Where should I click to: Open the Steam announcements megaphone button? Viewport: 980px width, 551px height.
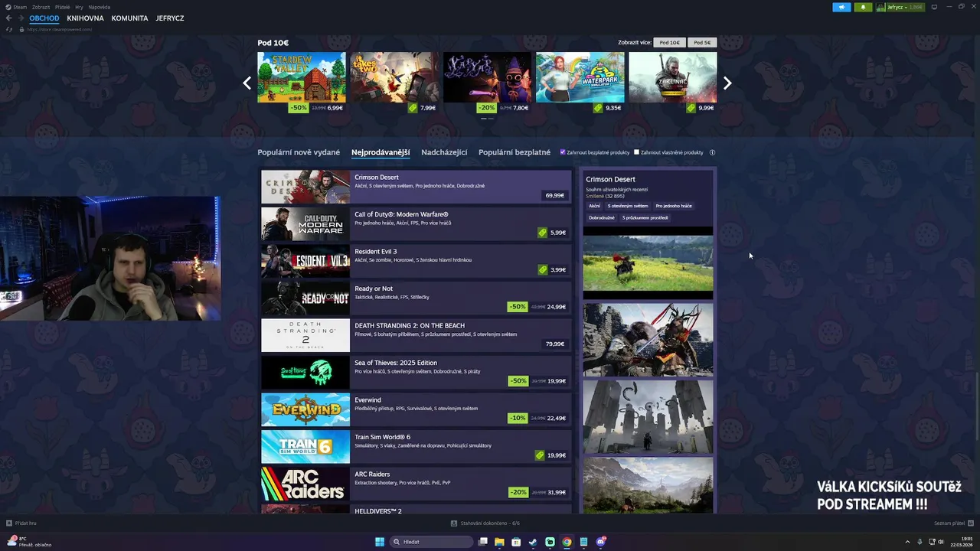[841, 7]
